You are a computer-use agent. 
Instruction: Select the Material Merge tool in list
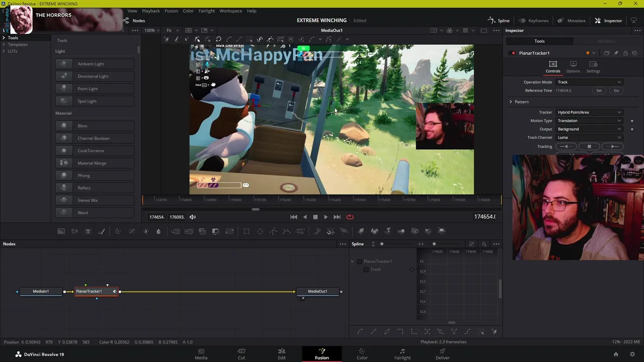(95, 163)
